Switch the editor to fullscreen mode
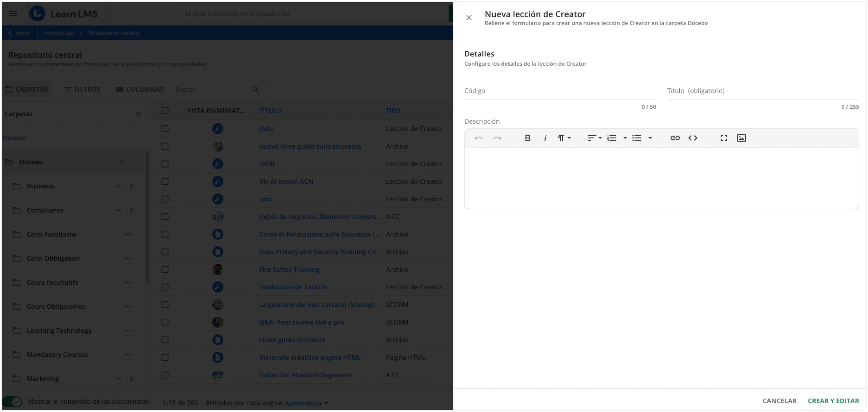Viewport: 868px width, 412px height. tap(724, 138)
